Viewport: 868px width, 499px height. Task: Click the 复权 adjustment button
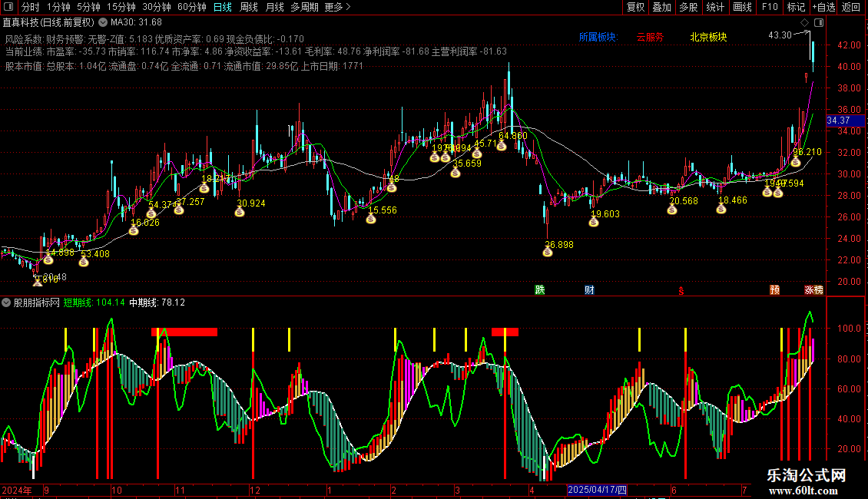click(635, 7)
